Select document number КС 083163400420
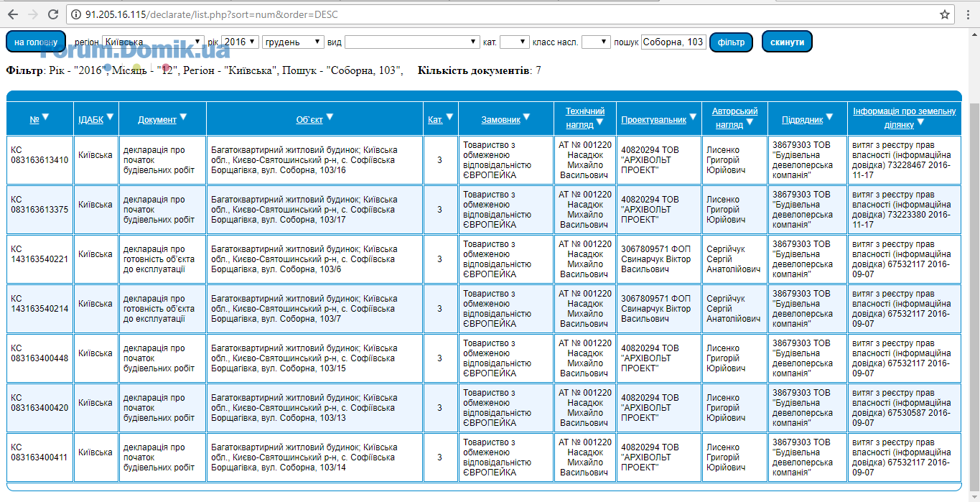980x502 pixels. 40,403
